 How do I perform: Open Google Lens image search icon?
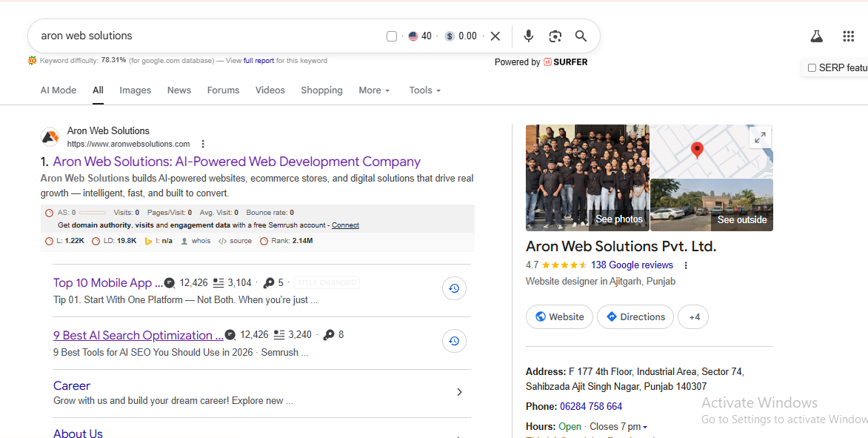pyautogui.click(x=555, y=36)
